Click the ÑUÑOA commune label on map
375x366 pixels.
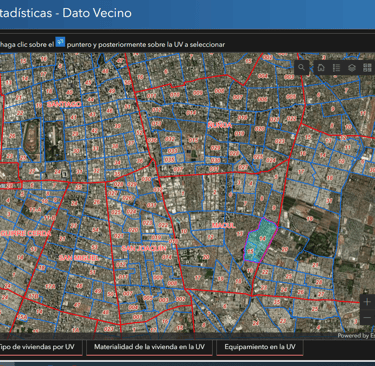click(x=220, y=125)
